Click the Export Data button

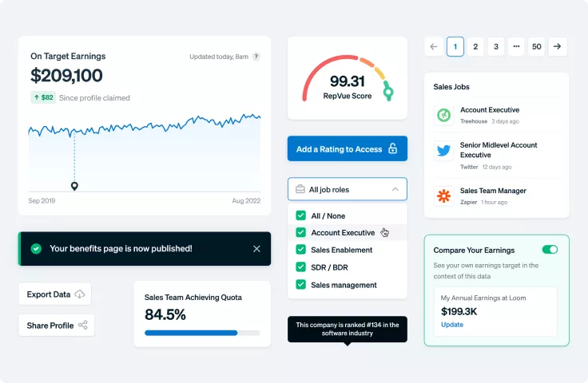click(x=55, y=294)
